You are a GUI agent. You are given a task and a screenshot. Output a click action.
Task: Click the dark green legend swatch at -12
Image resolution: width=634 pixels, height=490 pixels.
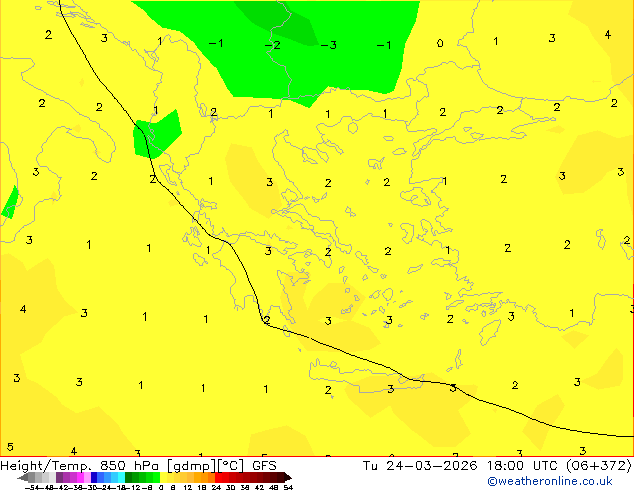pos(129,477)
